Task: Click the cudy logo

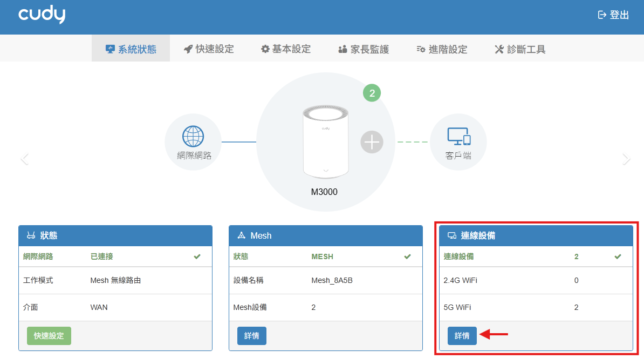Action: click(42, 15)
